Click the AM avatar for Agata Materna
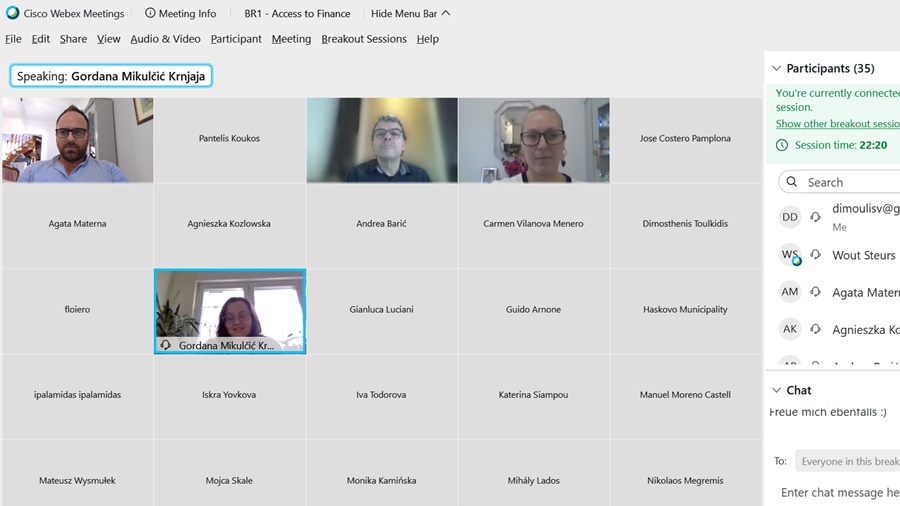The width and height of the screenshot is (900, 506). 790,292
